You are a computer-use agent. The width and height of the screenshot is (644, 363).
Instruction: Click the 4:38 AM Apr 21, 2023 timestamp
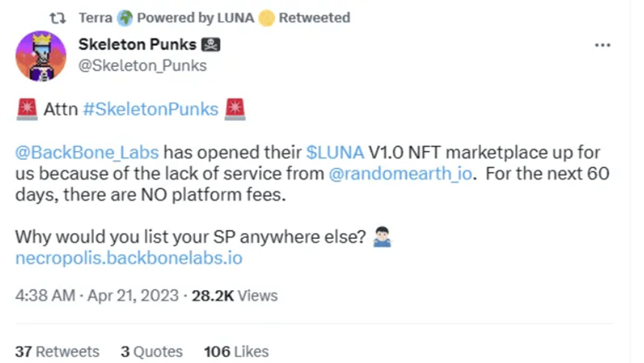coord(97,295)
